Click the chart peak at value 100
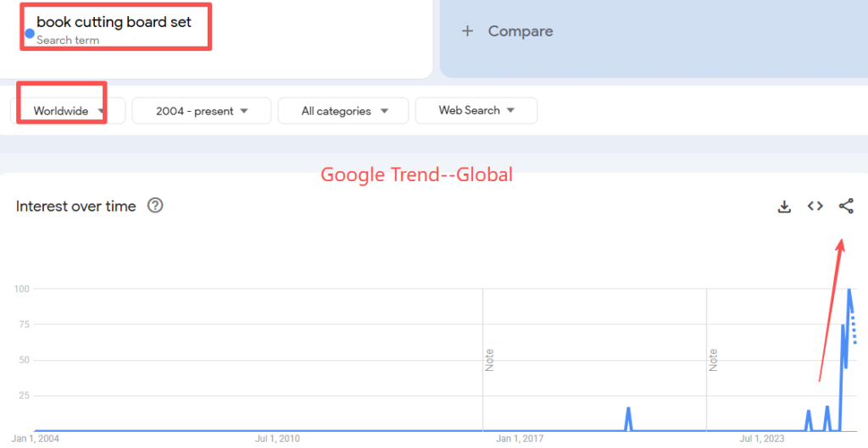 pos(849,290)
